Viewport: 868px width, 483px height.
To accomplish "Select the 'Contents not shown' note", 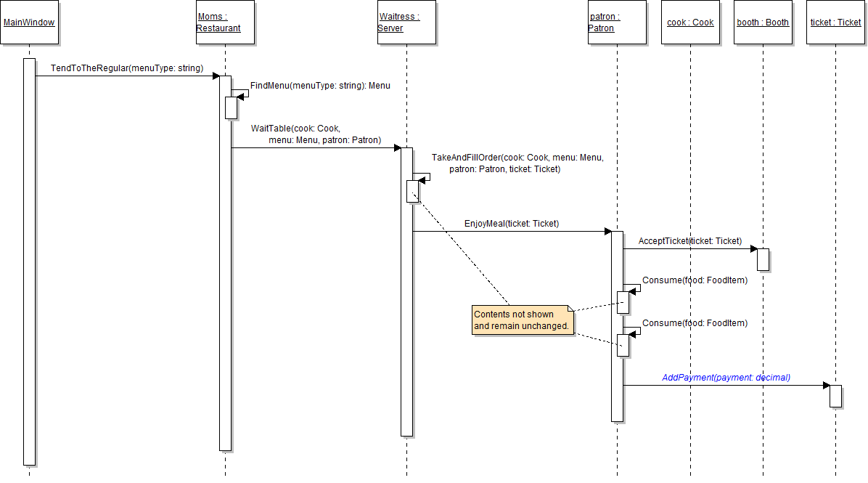I will click(x=523, y=320).
